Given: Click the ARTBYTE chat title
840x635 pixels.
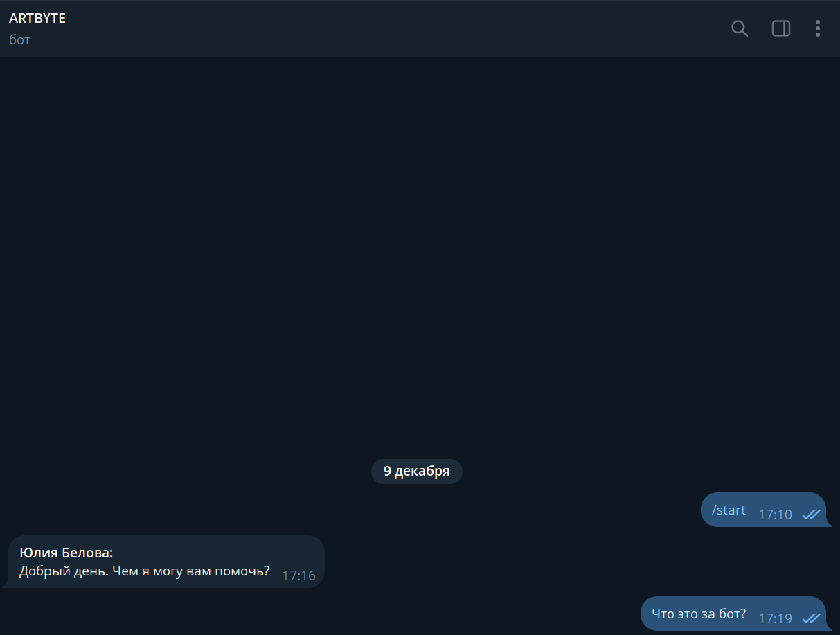Looking at the screenshot, I should pos(37,19).
